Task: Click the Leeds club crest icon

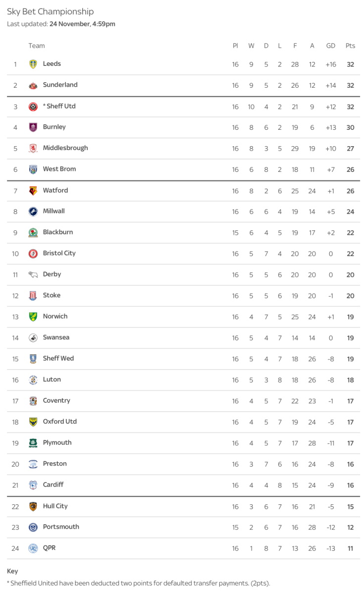Action: click(33, 64)
